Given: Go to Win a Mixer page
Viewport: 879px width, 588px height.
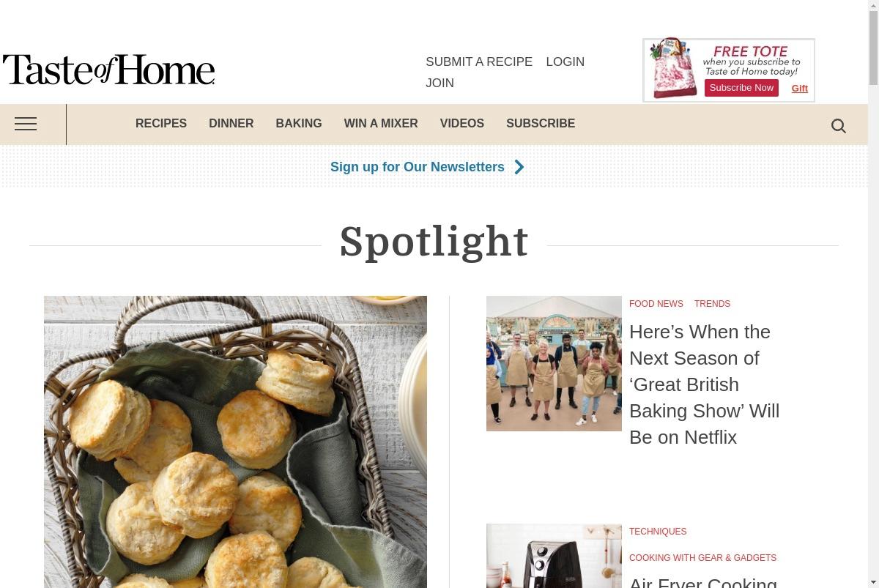Looking at the screenshot, I should [x=381, y=124].
